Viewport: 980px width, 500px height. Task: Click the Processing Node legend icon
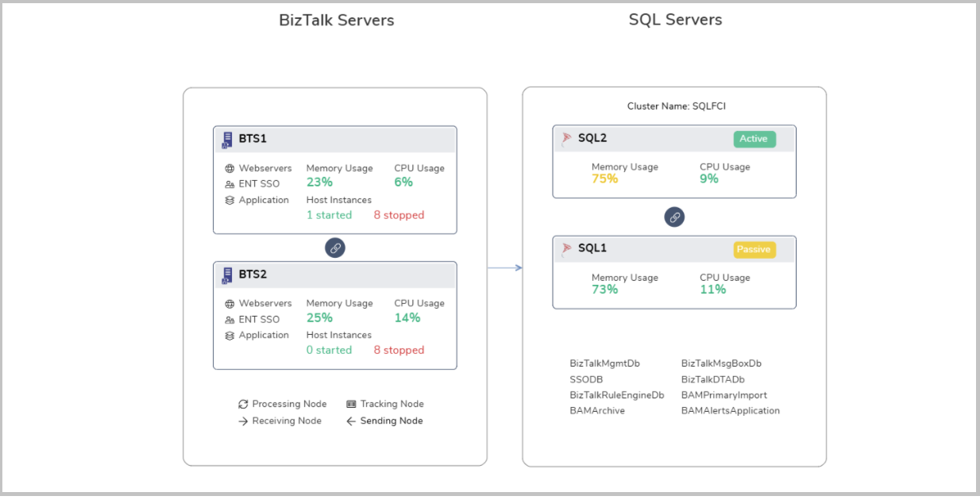[x=243, y=404]
